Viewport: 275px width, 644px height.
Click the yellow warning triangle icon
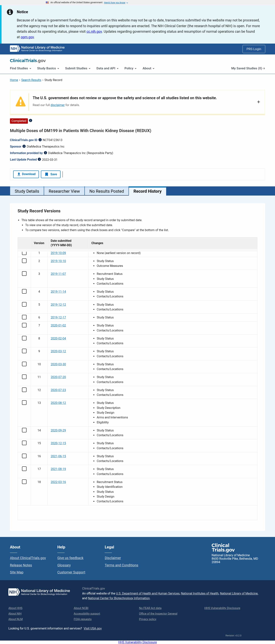pyautogui.click(x=20, y=102)
